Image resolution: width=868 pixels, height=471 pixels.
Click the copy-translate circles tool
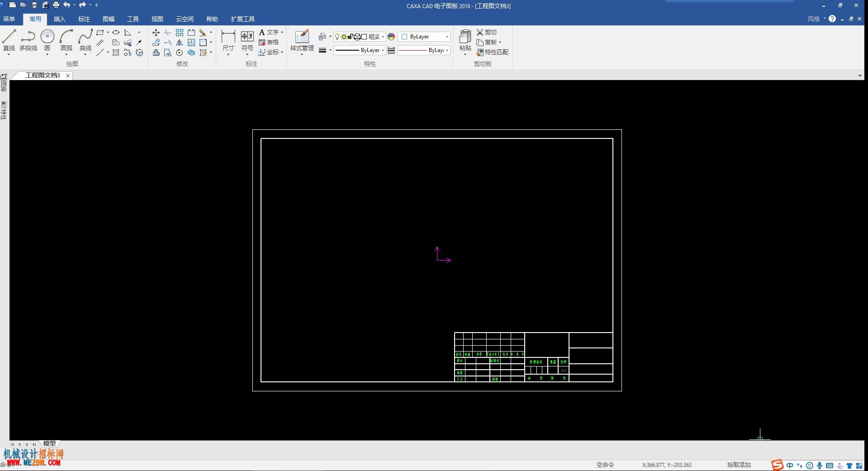156,43
